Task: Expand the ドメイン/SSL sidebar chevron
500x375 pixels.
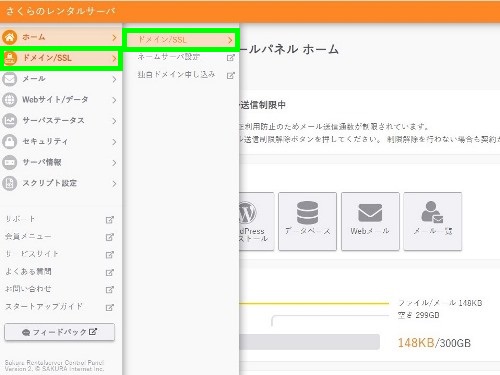Action: click(x=114, y=58)
